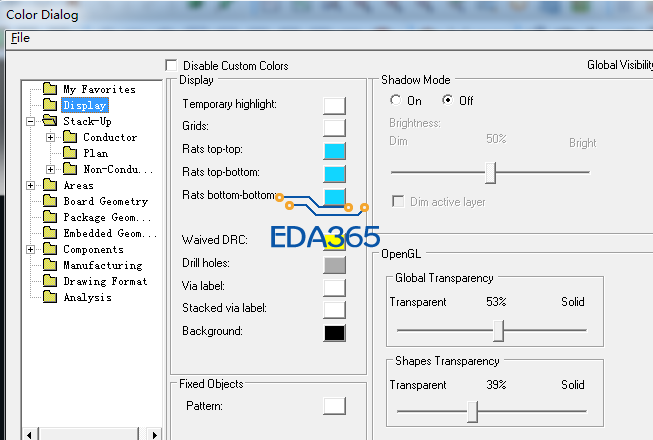Screen dimensions: 653x440
Task: Select Non-Condu... in the tree
Action: tap(118, 169)
